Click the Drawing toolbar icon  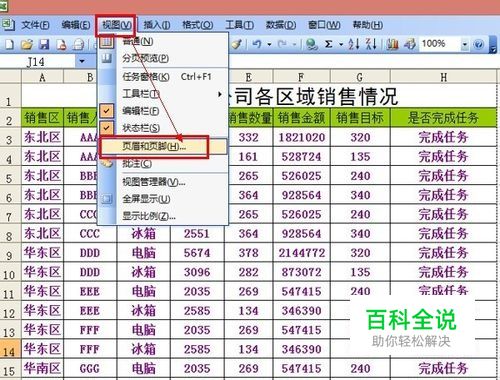click(410, 44)
